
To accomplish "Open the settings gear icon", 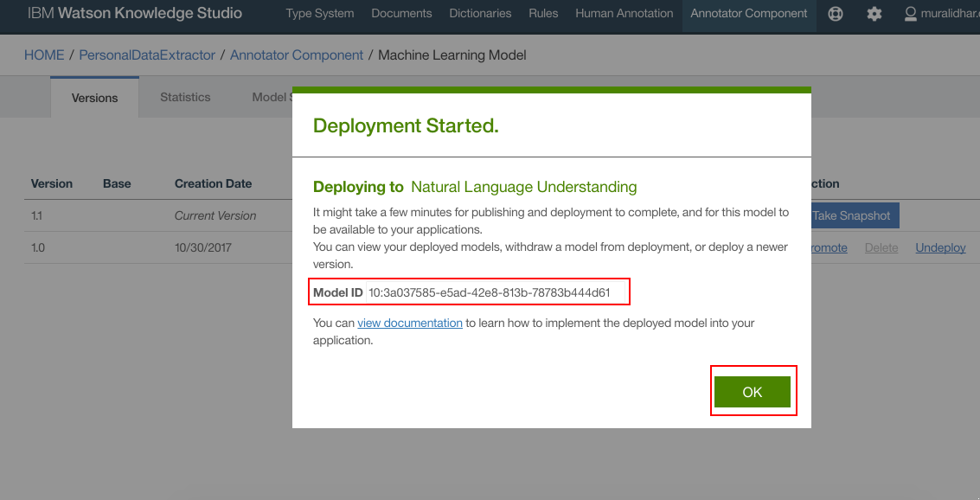I will [874, 14].
